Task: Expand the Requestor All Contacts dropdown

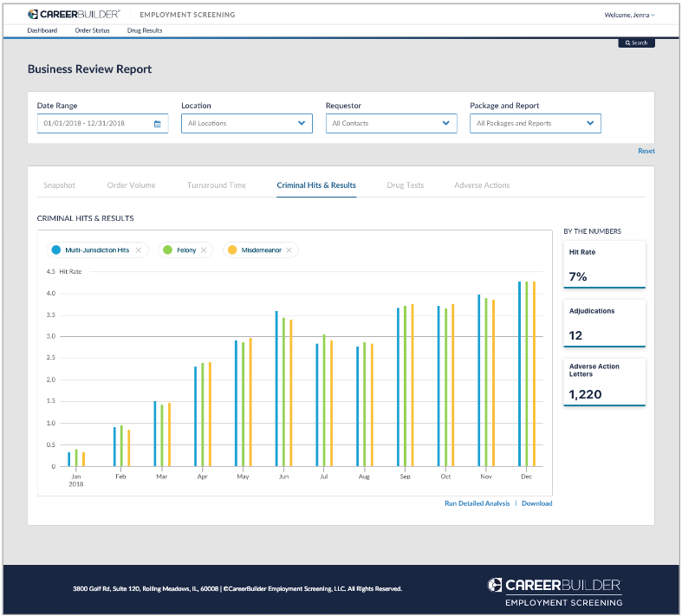Action: [x=391, y=124]
